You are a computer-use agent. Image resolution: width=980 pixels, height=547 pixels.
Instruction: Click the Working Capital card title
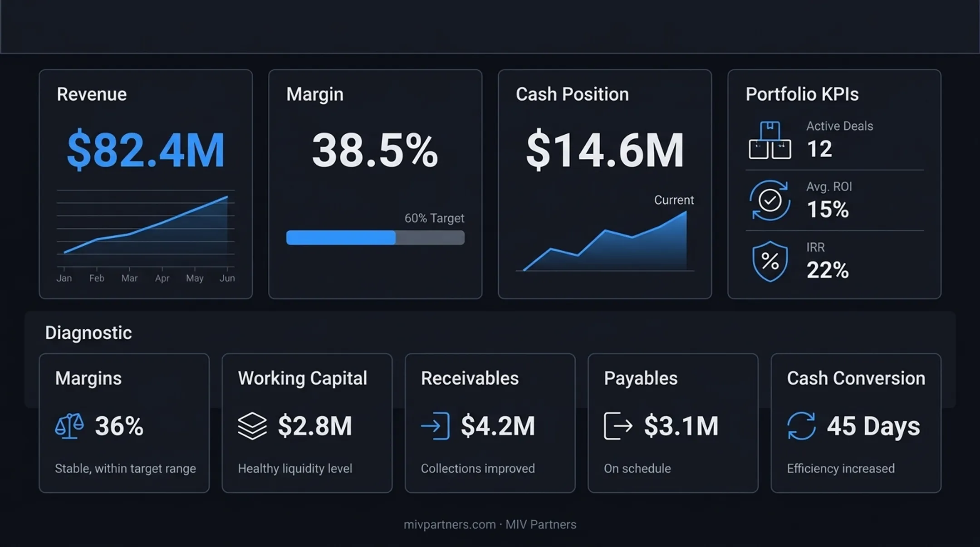coord(303,379)
